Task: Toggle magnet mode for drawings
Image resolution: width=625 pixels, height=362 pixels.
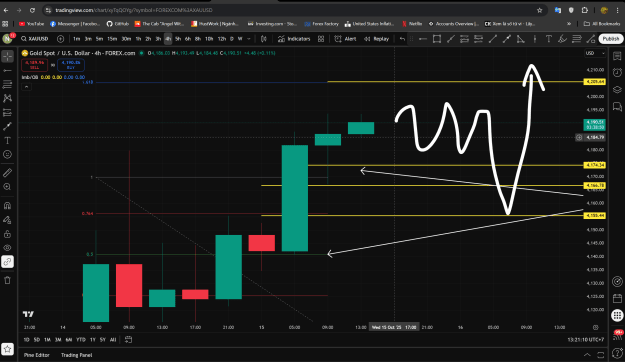Action: click(x=8, y=206)
